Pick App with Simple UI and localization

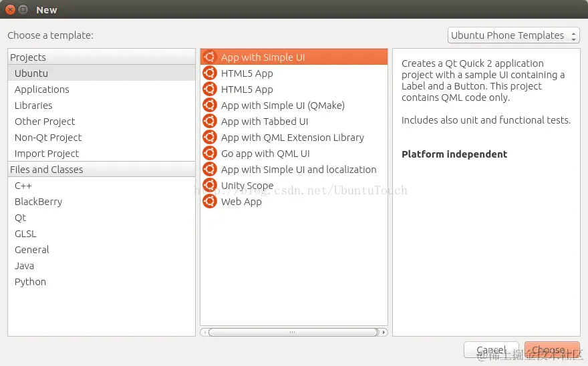[x=293, y=170]
